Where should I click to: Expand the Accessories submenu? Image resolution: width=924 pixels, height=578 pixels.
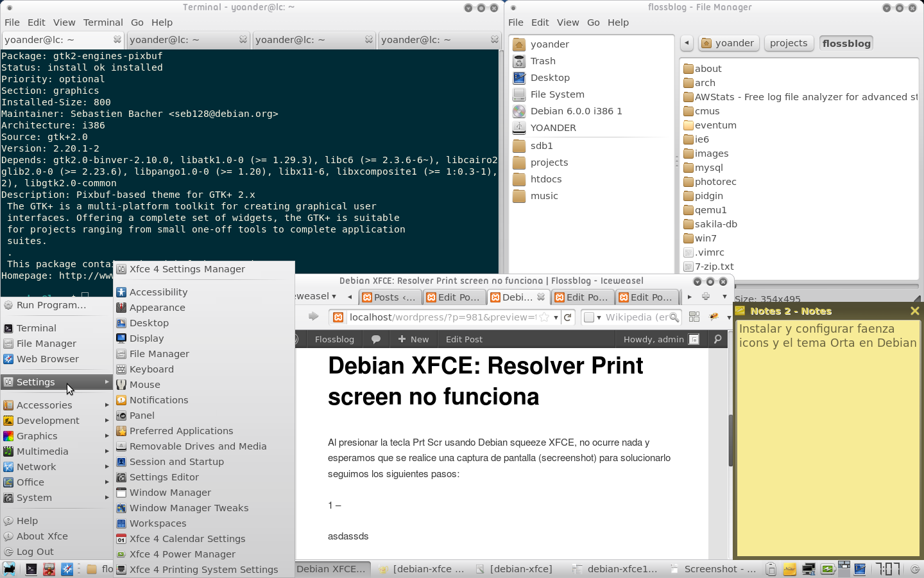point(56,405)
